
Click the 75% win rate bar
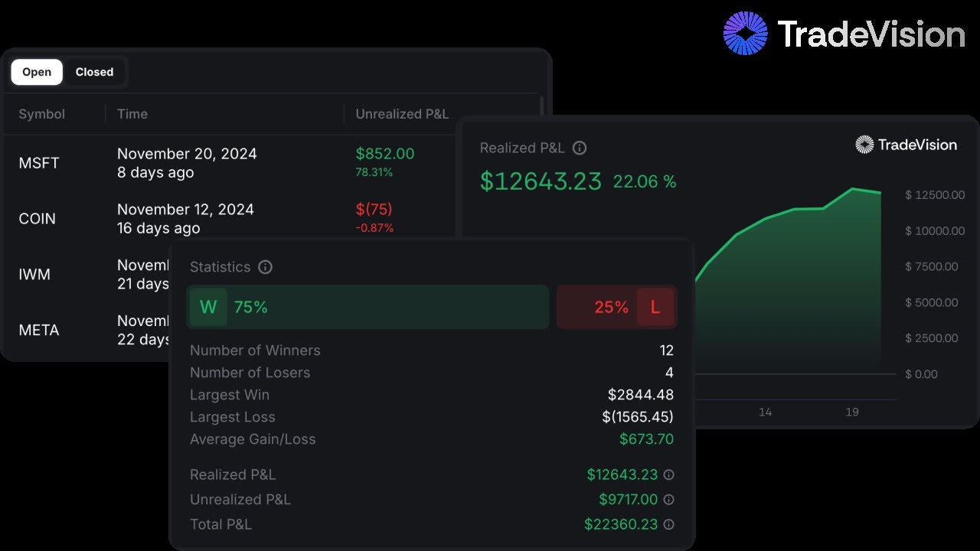pyautogui.click(x=367, y=308)
